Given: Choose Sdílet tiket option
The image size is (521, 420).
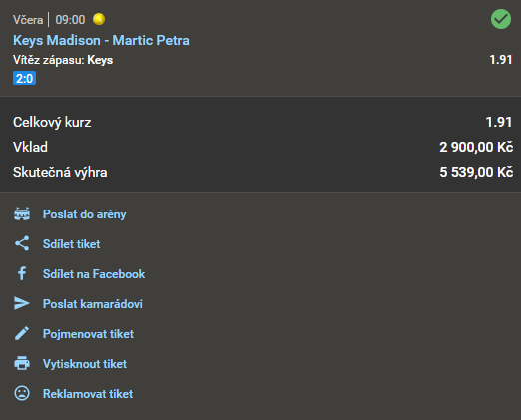Looking at the screenshot, I should tap(71, 244).
